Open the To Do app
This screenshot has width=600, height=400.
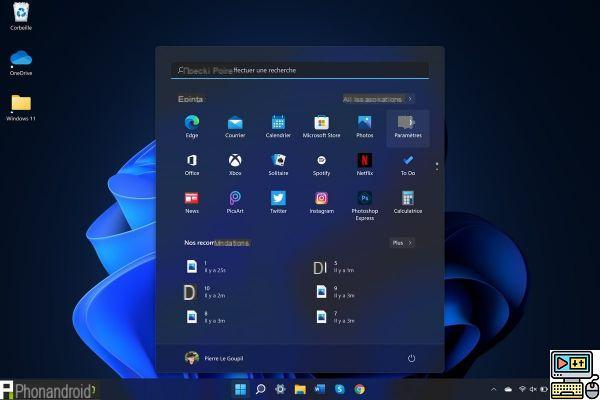click(408, 164)
